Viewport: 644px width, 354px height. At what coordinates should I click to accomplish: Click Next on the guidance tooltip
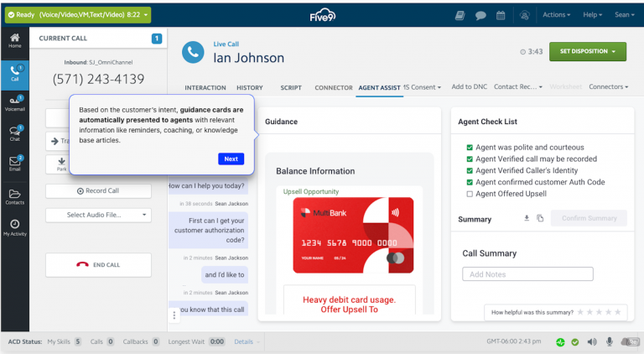click(x=231, y=159)
